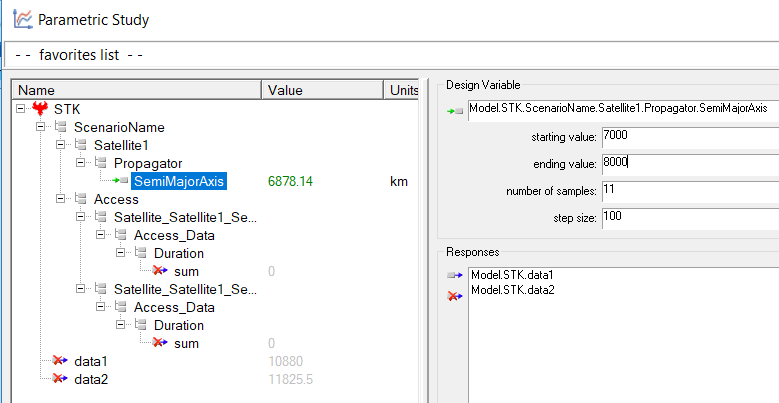779x403 pixels.
Task: Click the Units column header
Action: coord(401,90)
